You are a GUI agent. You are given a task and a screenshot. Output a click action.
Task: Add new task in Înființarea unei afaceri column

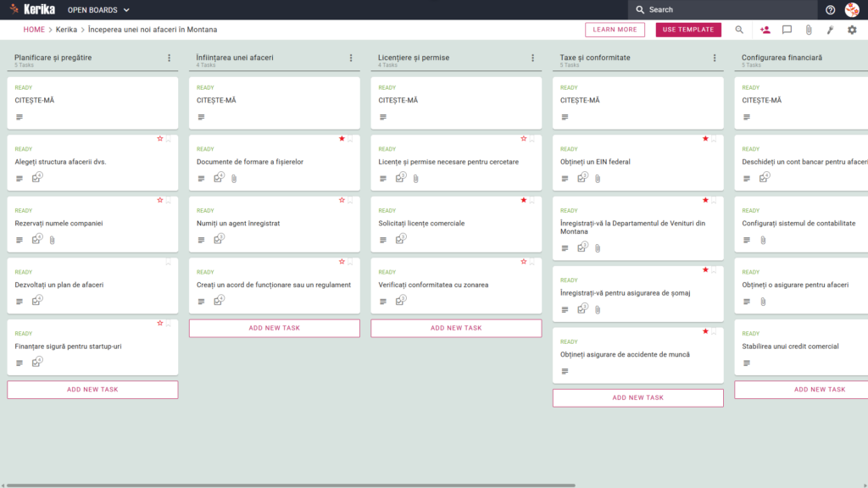click(x=274, y=328)
